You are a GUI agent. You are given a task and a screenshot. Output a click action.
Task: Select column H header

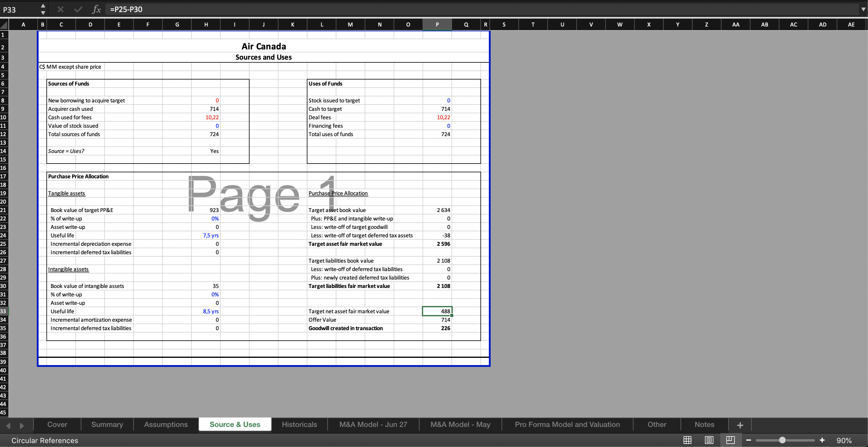point(206,24)
